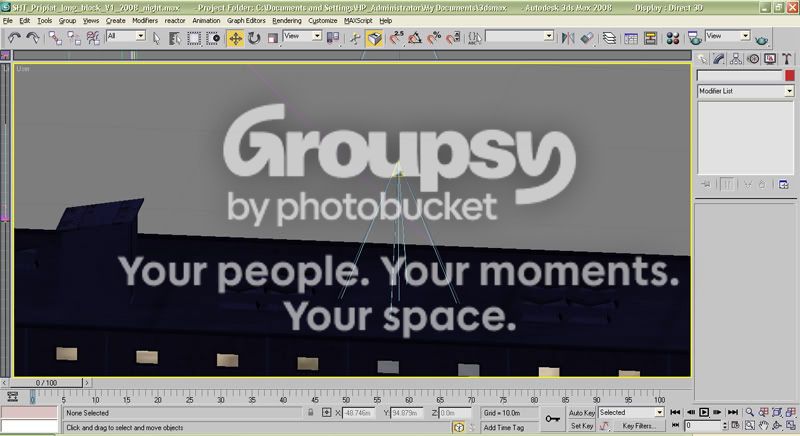The width and height of the screenshot is (800, 436).
Task: Click the Bind to Space Warp icon
Action: point(93,38)
